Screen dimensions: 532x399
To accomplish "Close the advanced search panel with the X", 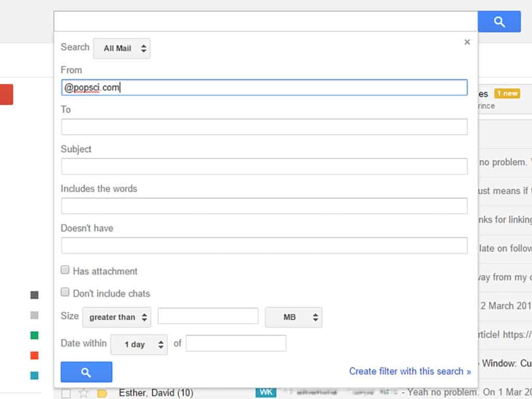I will click(x=467, y=42).
